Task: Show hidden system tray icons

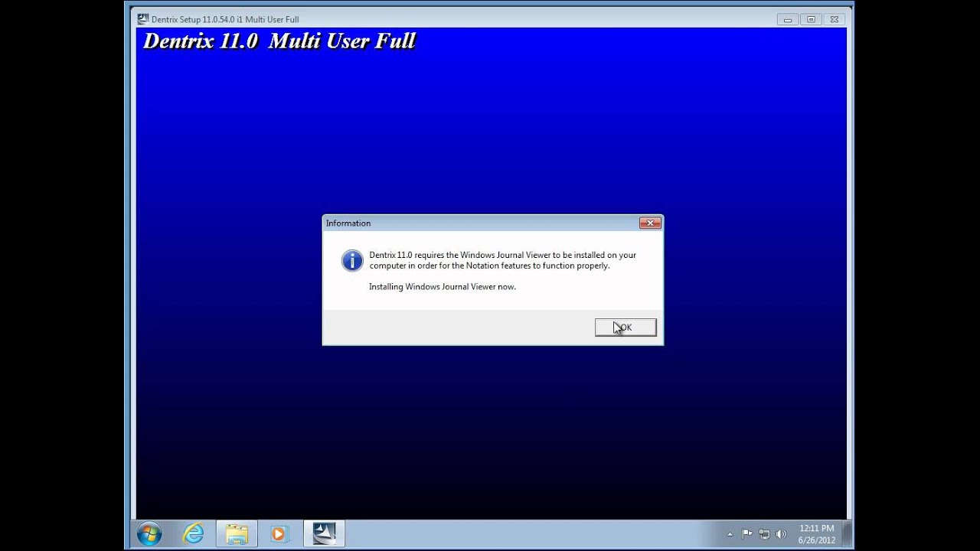Action: 730,534
